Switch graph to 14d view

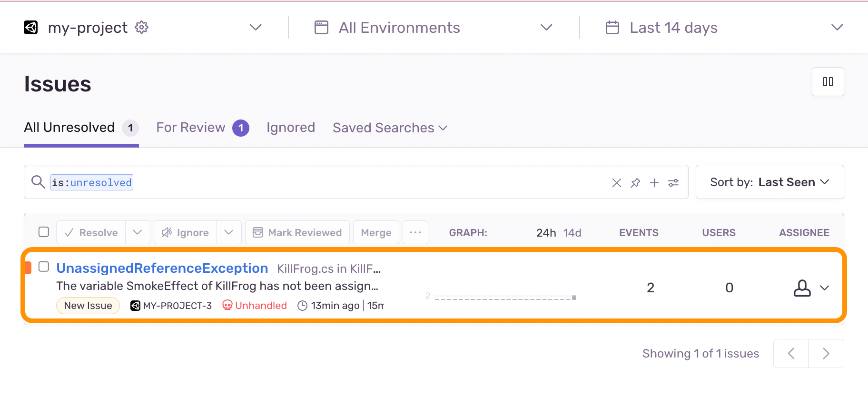(572, 233)
